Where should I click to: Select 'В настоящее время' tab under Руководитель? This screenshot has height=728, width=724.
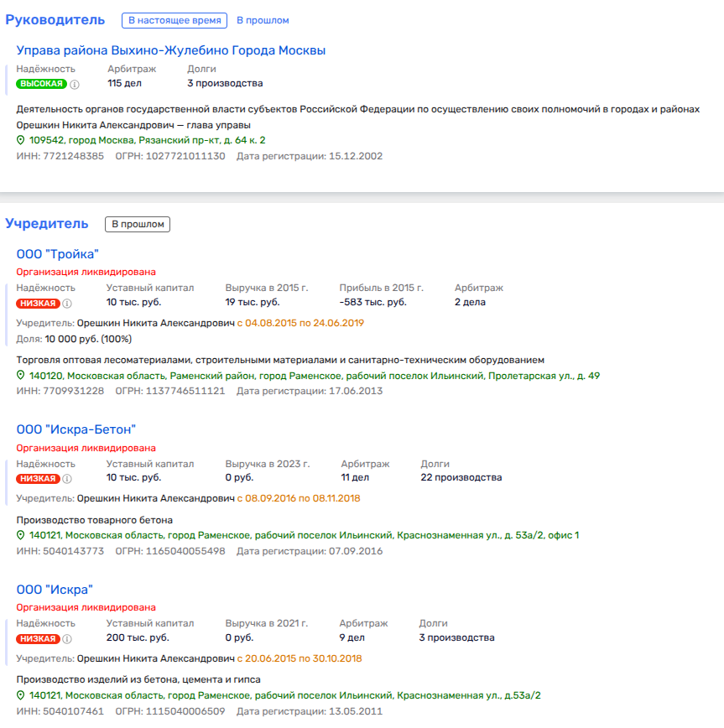pos(174,20)
